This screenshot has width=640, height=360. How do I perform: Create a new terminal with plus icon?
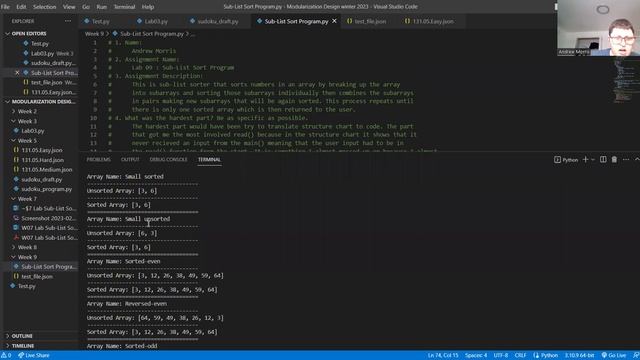click(585, 160)
